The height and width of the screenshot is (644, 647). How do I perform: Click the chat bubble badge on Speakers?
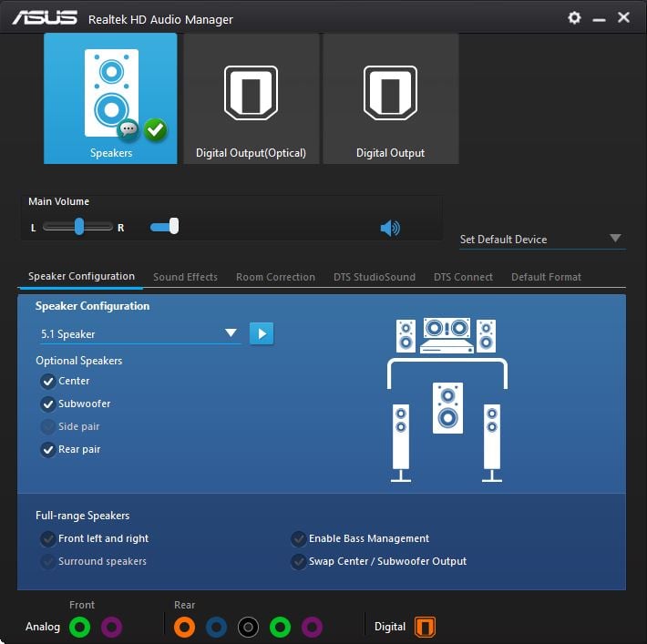pos(128,129)
